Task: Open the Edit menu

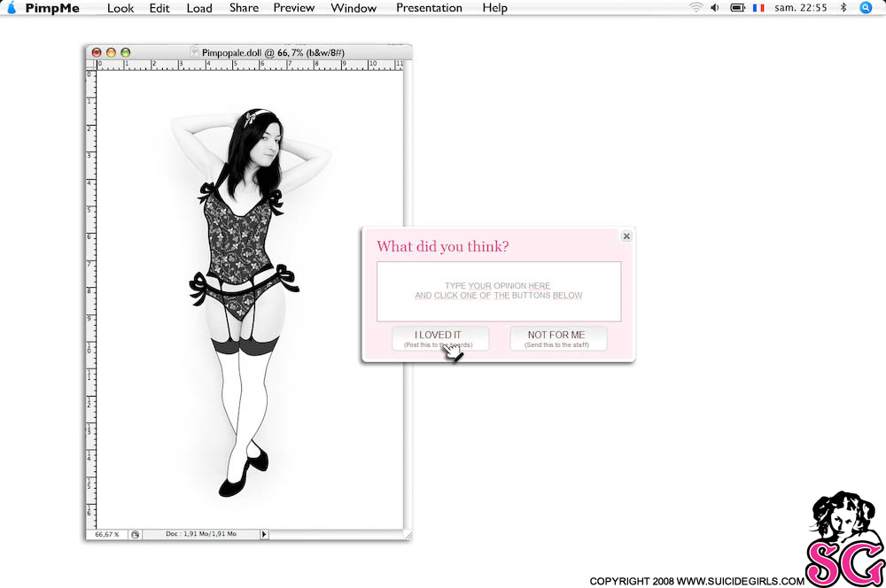Action: coord(159,8)
